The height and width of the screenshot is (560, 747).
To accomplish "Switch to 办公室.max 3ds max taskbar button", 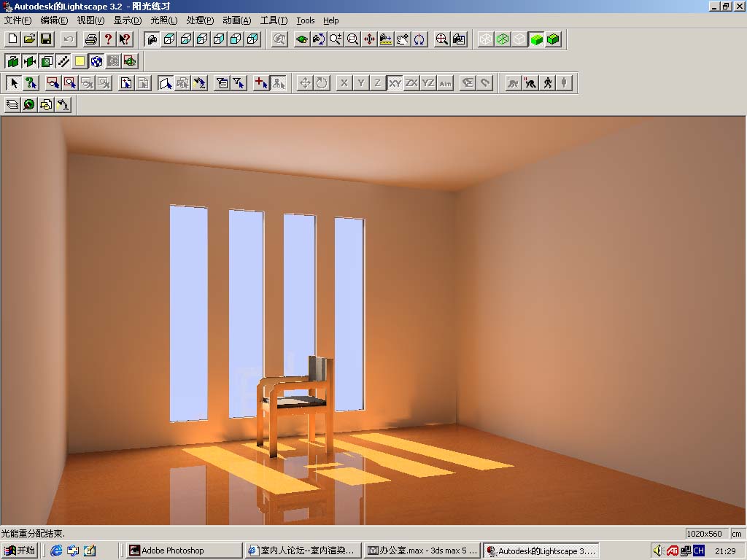I will point(422,551).
